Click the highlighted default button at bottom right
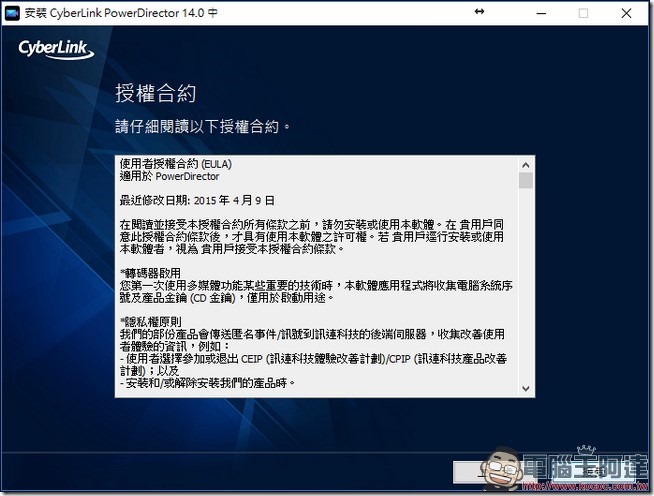 click(x=592, y=473)
